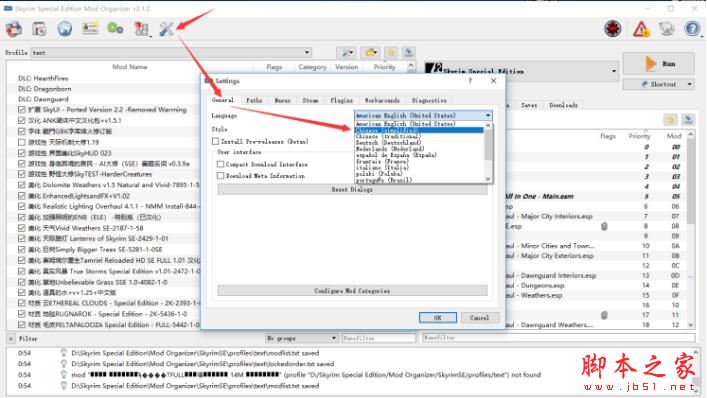This screenshot has height=398, width=707.
Task: Switch to the Workarounds tab
Action: coord(382,100)
